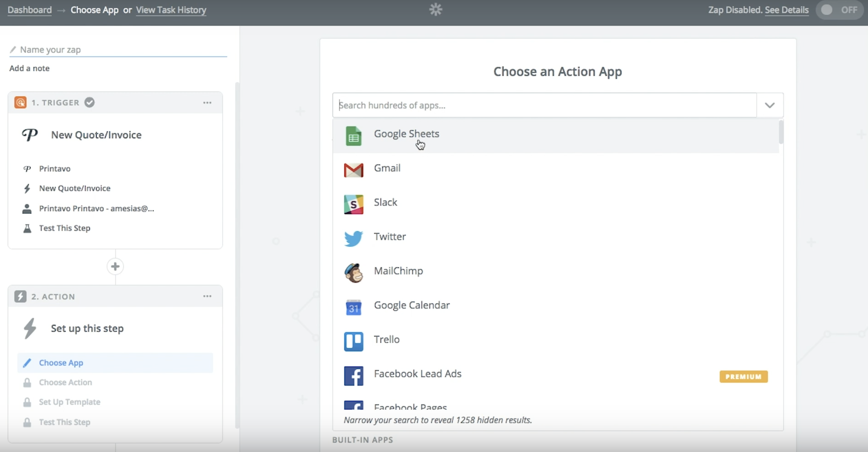Select Google Sheets from the app list
Image resolution: width=868 pixels, height=452 pixels.
tap(556, 136)
